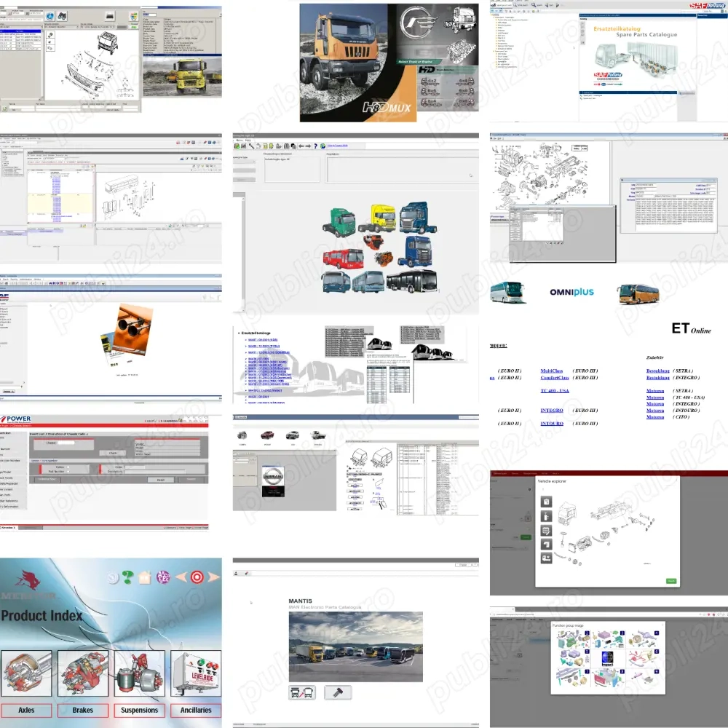Click the red target icon on Meritor Product Index
728x728 pixels.
pos(196,577)
